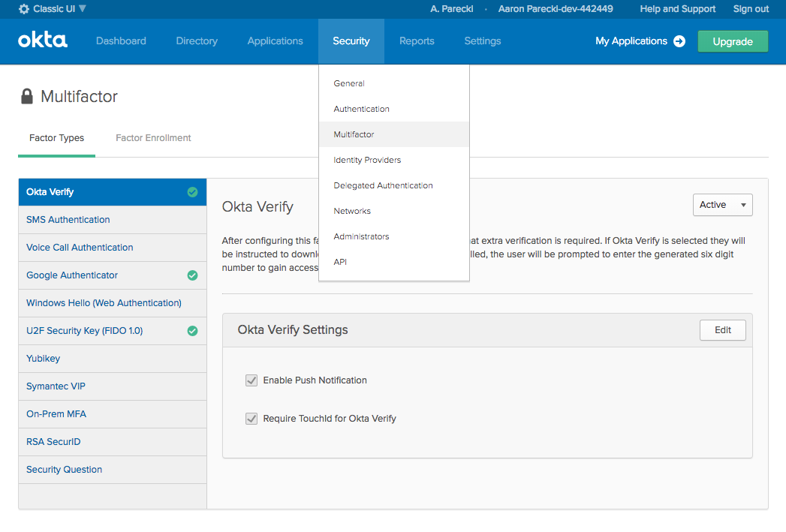The width and height of the screenshot is (786, 532).
Task: Click the U2F Security Key green checkmark
Action: coord(192,331)
